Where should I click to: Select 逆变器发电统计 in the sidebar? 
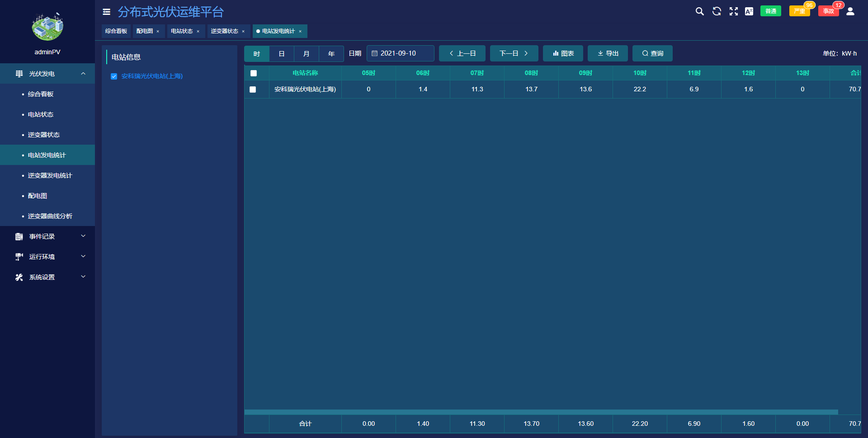pos(50,175)
